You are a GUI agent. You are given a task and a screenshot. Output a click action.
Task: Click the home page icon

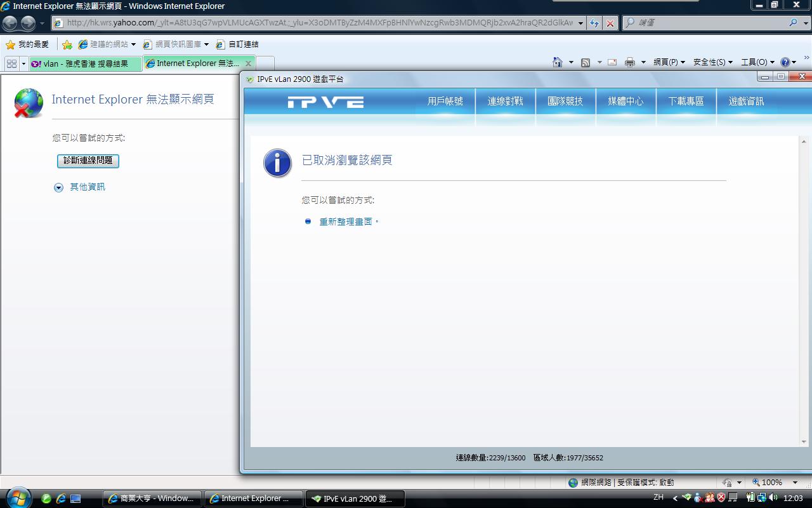[x=557, y=62]
